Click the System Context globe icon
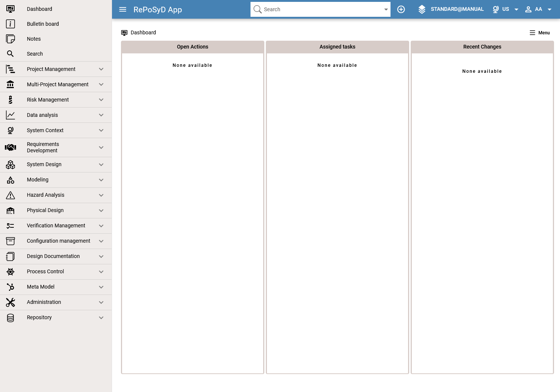 pos(10,130)
